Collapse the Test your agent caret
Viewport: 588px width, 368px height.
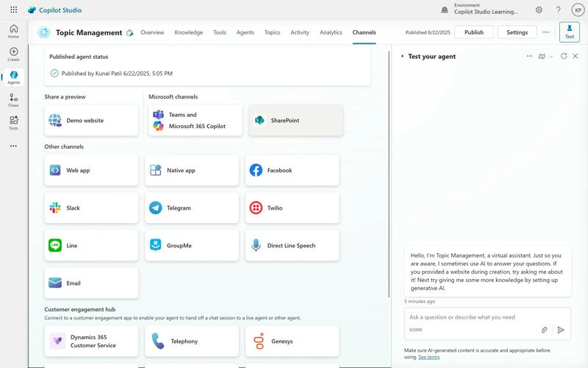pyautogui.click(x=402, y=57)
